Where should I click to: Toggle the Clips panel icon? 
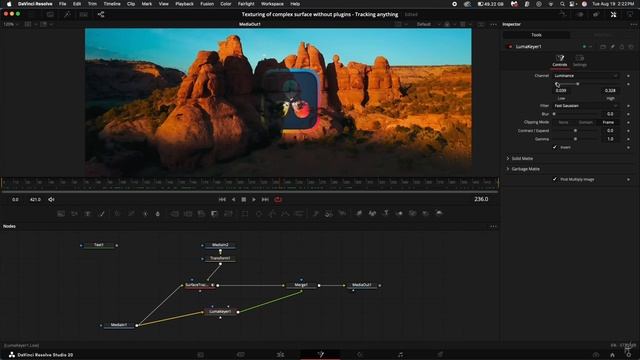[84, 14]
